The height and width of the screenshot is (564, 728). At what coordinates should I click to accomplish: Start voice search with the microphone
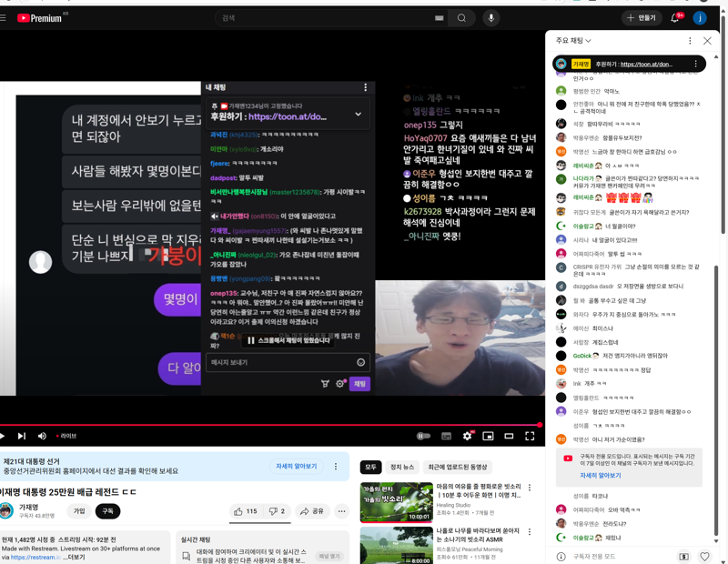[x=491, y=18]
